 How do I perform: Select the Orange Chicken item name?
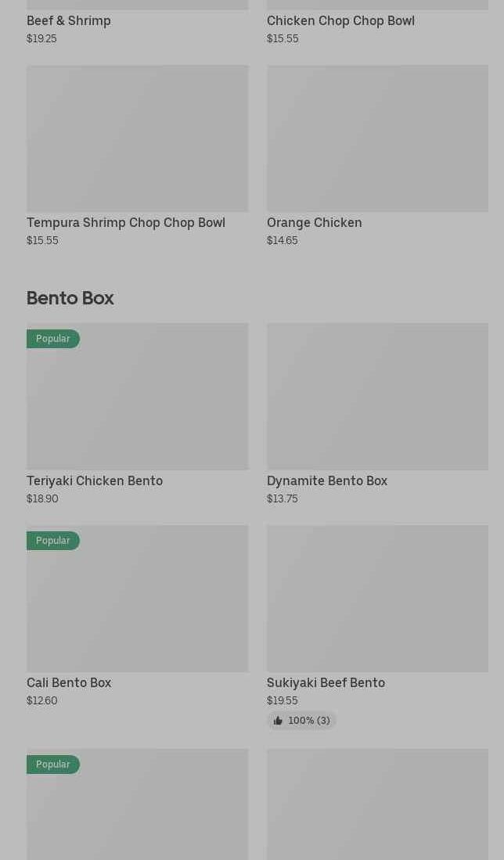click(x=315, y=223)
